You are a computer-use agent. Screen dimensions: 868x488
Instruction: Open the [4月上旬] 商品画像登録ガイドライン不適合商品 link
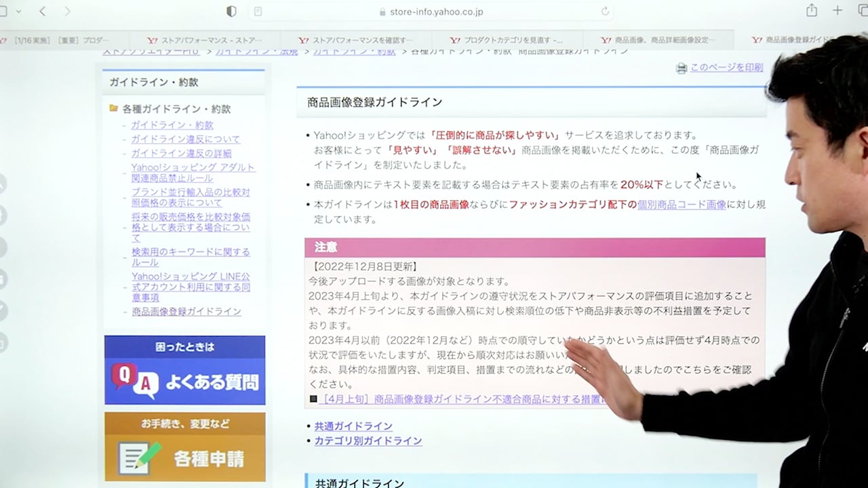(x=461, y=399)
